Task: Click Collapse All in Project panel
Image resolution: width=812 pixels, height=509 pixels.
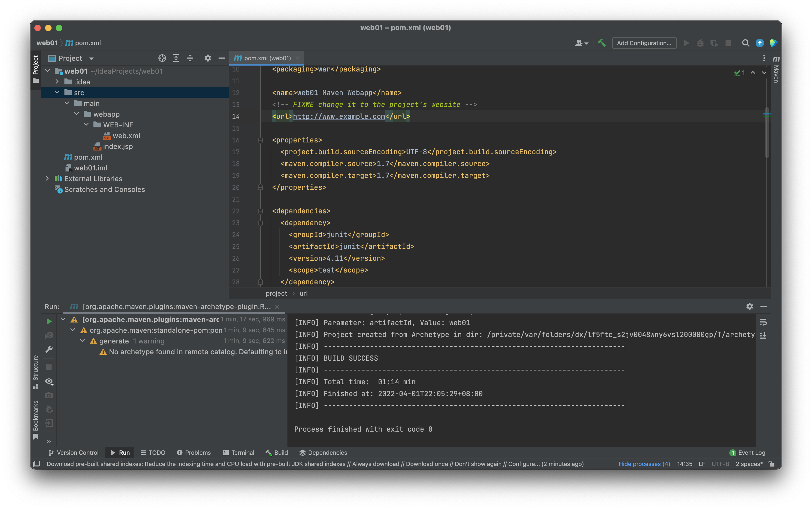Action: click(190, 58)
